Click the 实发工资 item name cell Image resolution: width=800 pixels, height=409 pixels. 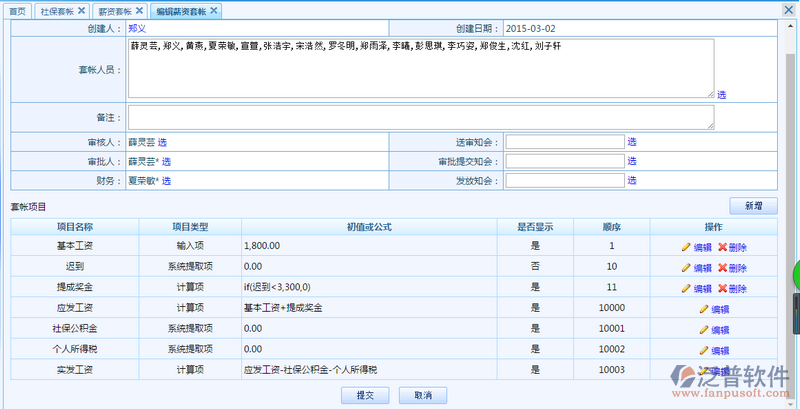pyautogui.click(x=75, y=370)
